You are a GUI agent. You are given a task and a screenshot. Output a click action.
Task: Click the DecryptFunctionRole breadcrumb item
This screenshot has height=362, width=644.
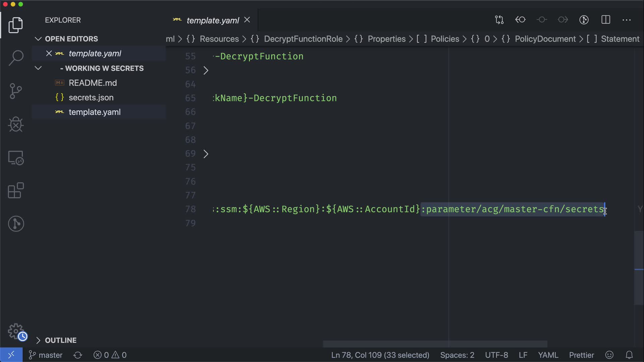pos(303,39)
